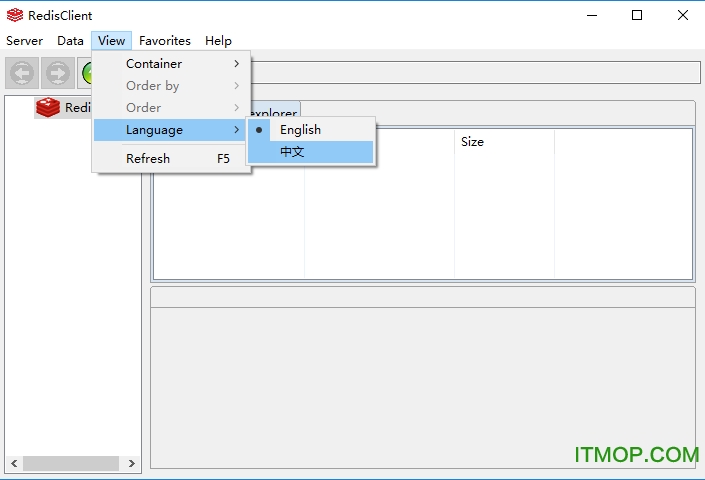Open the Server menu
705x480 pixels.
tap(25, 41)
